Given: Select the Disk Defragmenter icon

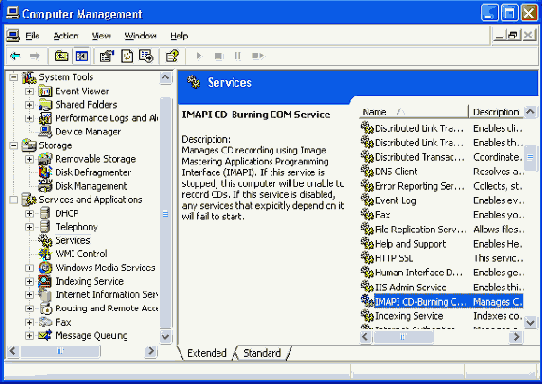Looking at the screenshot, I should point(45,172).
